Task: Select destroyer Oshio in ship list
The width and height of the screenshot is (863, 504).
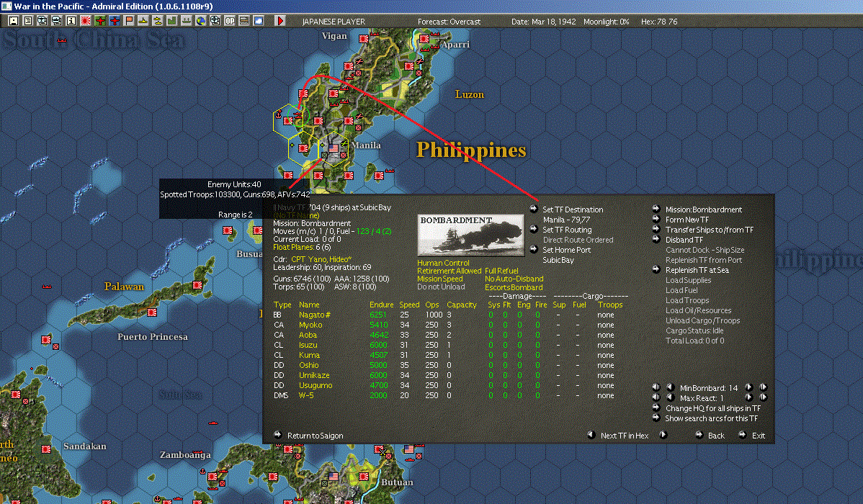Action: coord(309,365)
